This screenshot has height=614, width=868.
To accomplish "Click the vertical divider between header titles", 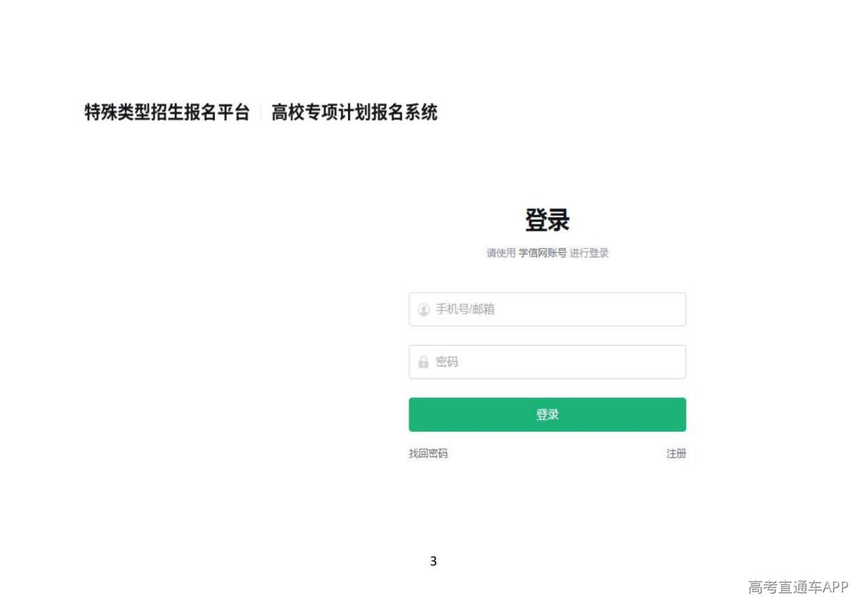I will click(260, 113).
